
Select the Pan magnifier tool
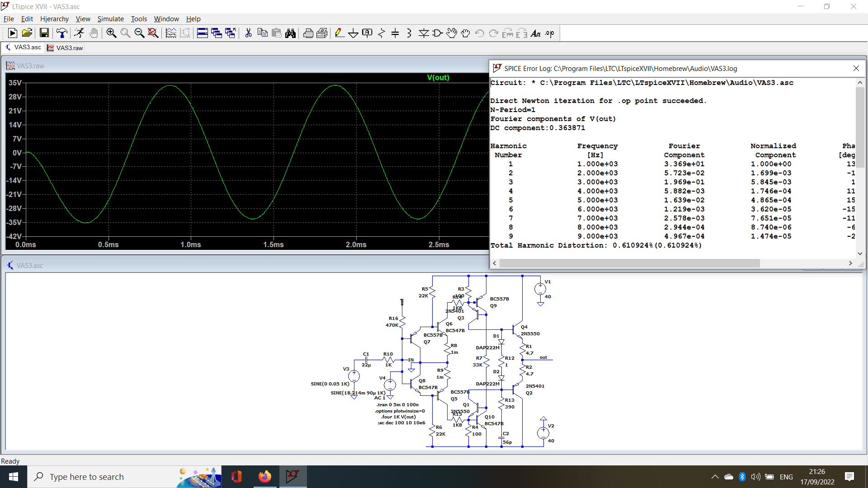click(x=125, y=33)
